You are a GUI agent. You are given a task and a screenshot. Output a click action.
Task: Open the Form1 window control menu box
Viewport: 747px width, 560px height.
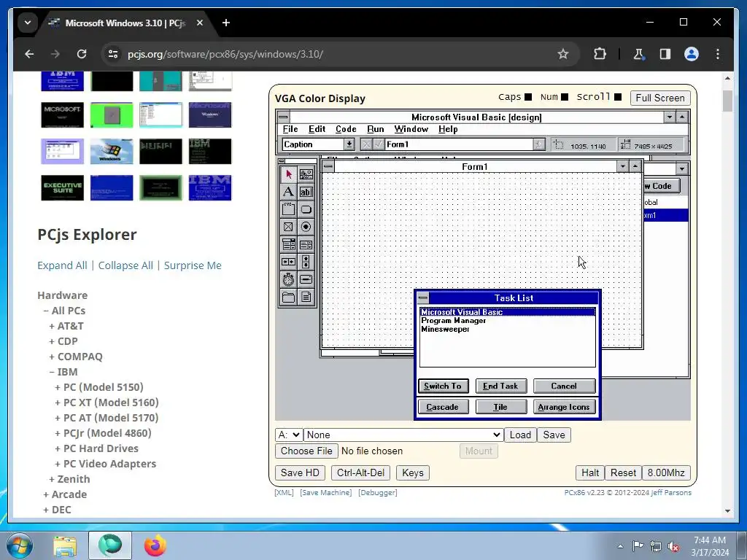click(x=328, y=166)
